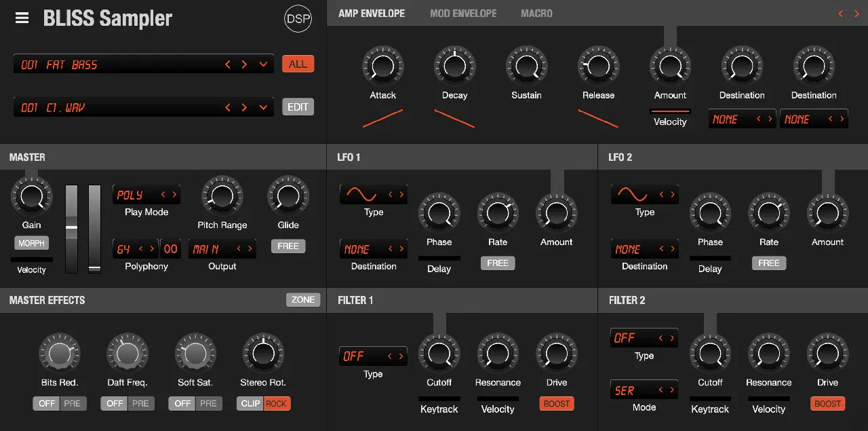Viewport: 868px width, 431px height.
Task: Enable the Filter 1 BOOST button
Action: coord(557,404)
